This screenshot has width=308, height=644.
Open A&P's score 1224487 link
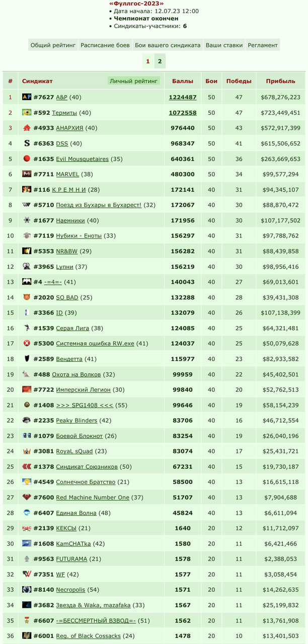pyautogui.click(x=182, y=97)
